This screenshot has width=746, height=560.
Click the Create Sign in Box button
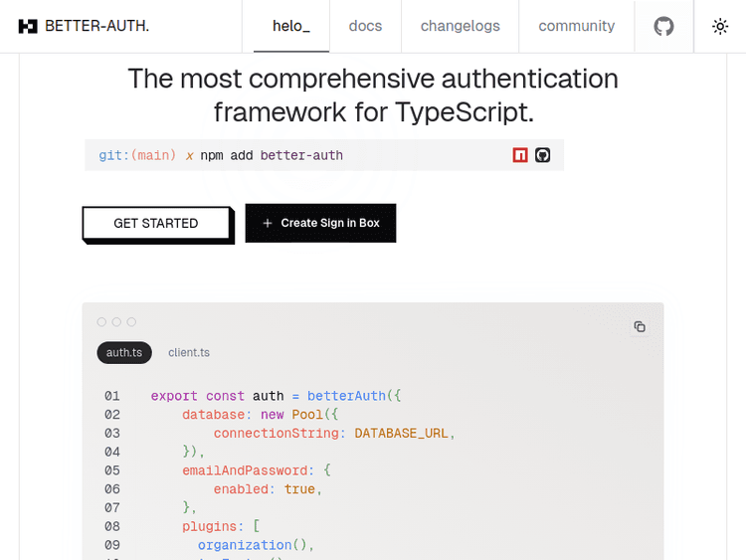(x=320, y=223)
